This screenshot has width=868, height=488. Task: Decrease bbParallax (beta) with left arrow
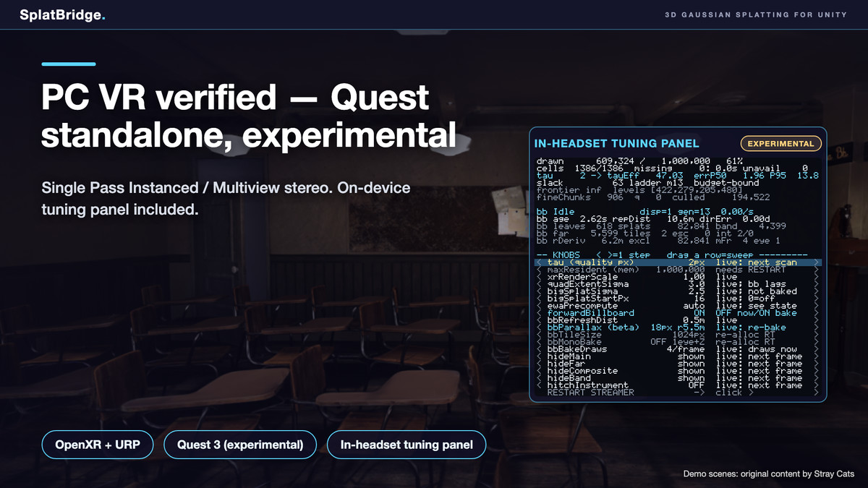coord(539,328)
